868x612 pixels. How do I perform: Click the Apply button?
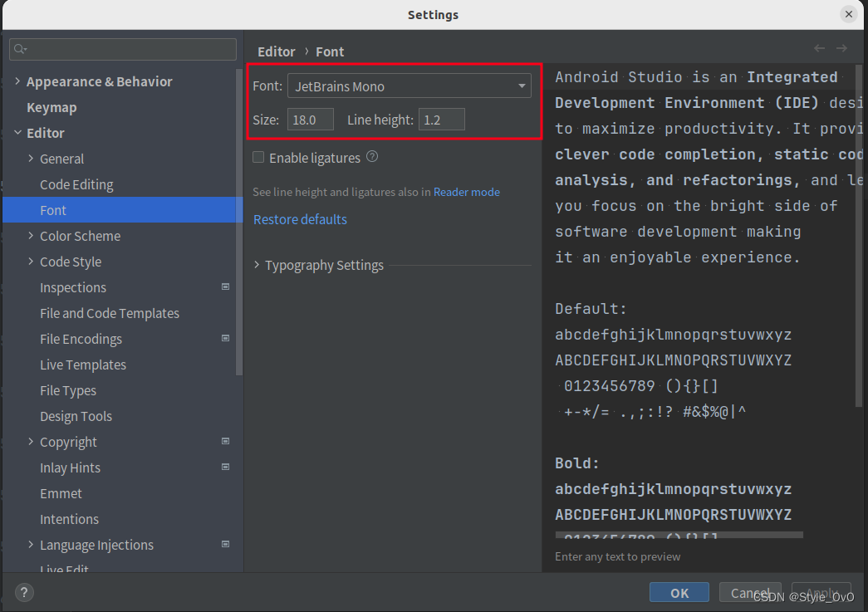pos(821,593)
